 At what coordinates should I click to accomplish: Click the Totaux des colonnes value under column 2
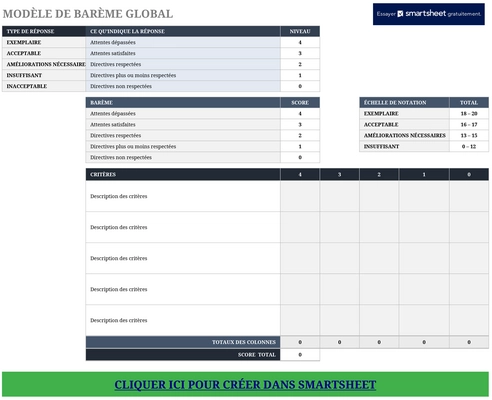tap(379, 342)
